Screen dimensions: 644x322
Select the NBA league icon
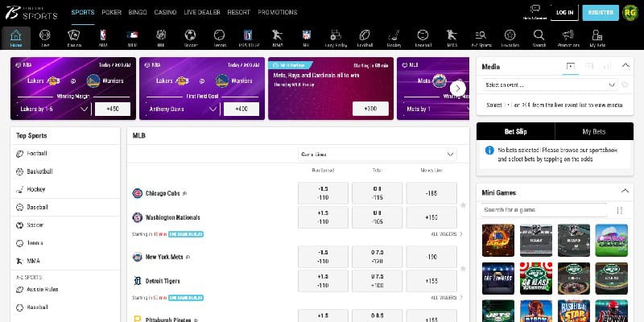(103, 38)
